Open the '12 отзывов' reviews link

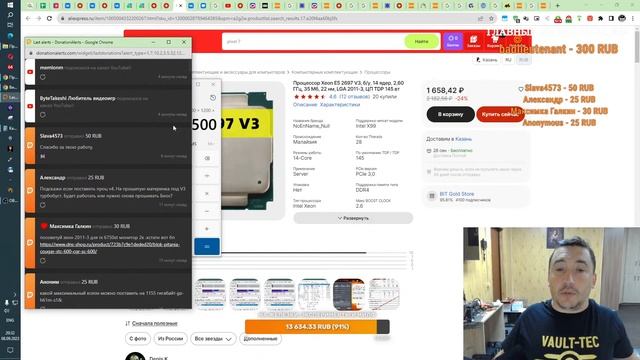[x=354, y=97]
